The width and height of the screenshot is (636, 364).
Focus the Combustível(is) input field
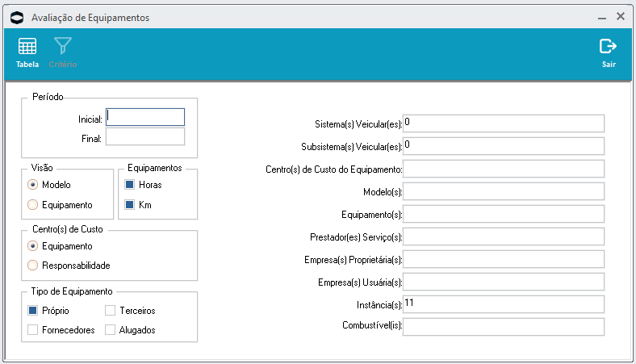coord(503,327)
